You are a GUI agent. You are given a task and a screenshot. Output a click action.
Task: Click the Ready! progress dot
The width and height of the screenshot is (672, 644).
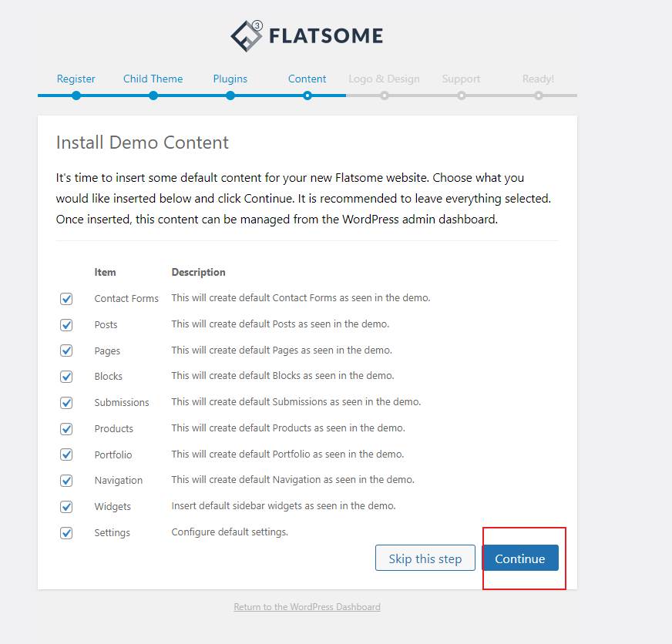click(539, 96)
